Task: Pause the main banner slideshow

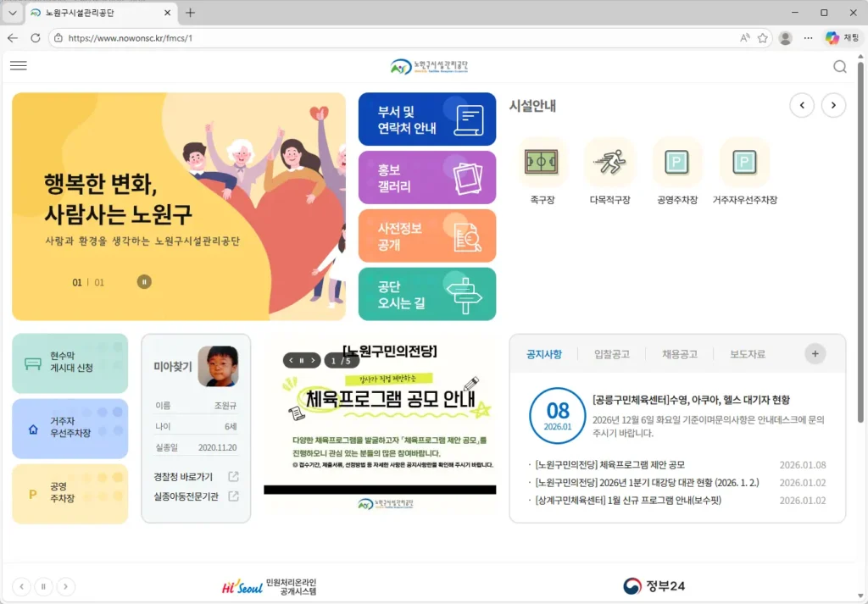Action: pos(143,281)
